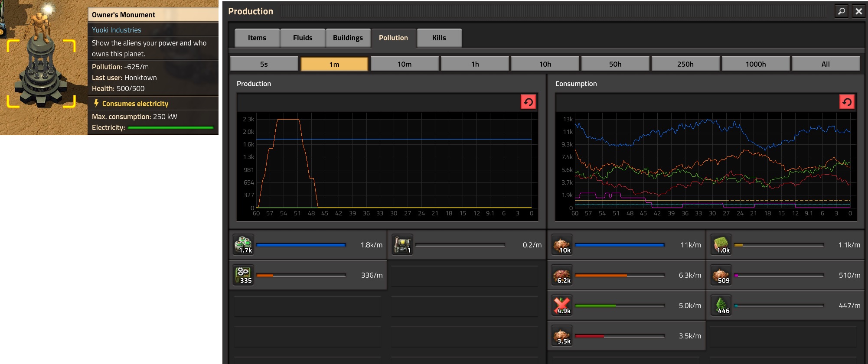Open the Fluids tab
The height and width of the screenshot is (364, 868).
coord(303,38)
